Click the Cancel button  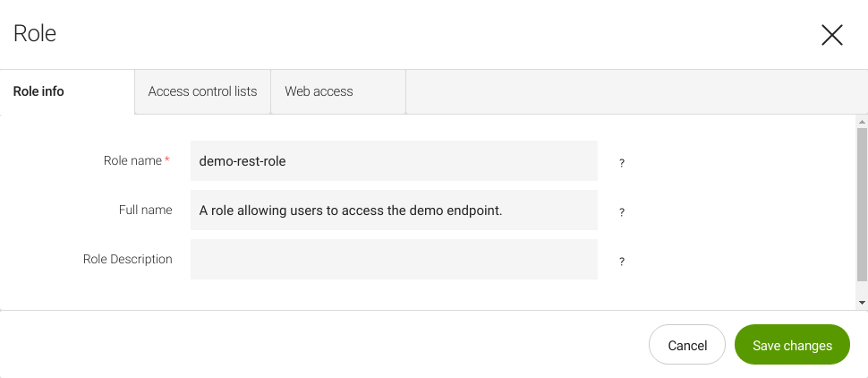tap(687, 345)
